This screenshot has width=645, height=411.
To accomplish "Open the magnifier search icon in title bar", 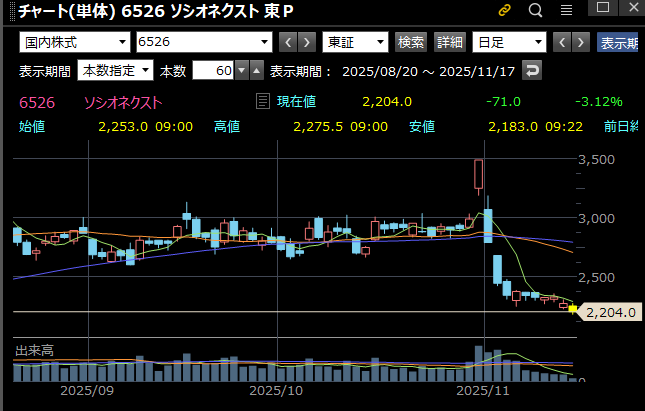I will pos(535,11).
